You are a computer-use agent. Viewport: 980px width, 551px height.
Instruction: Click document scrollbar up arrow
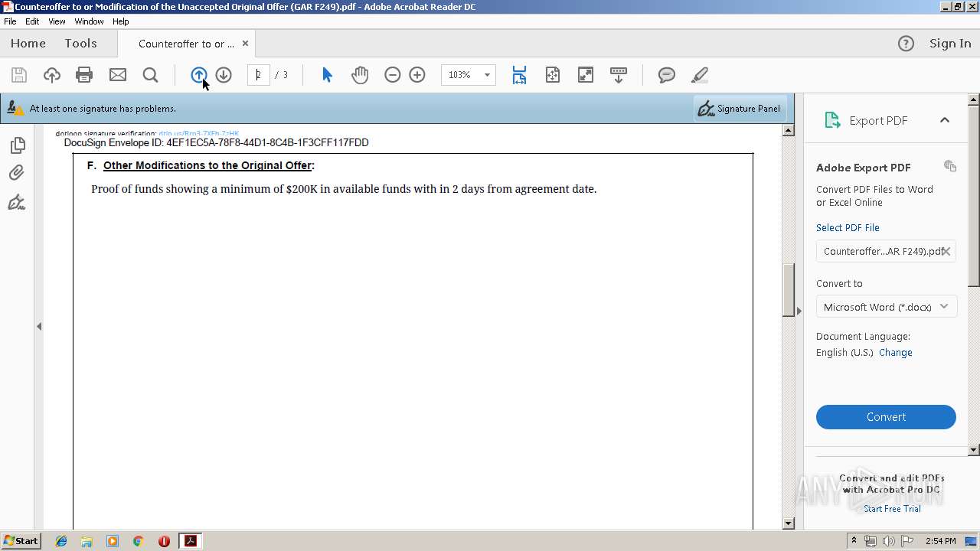click(x=788, y=131)
